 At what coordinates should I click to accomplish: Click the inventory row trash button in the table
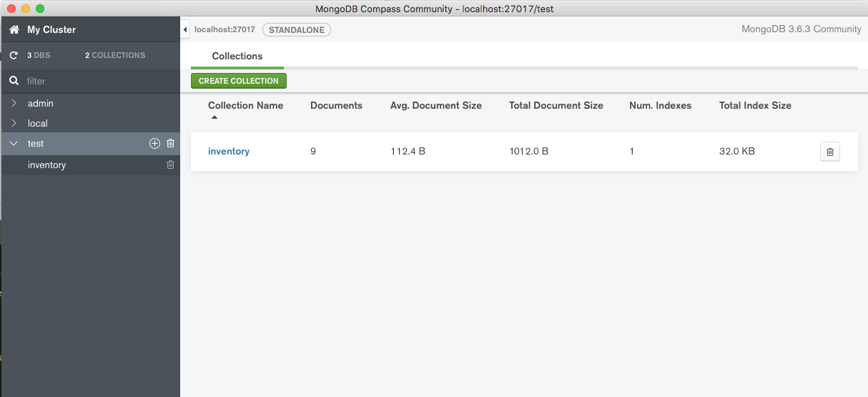(x=829, y=152)
